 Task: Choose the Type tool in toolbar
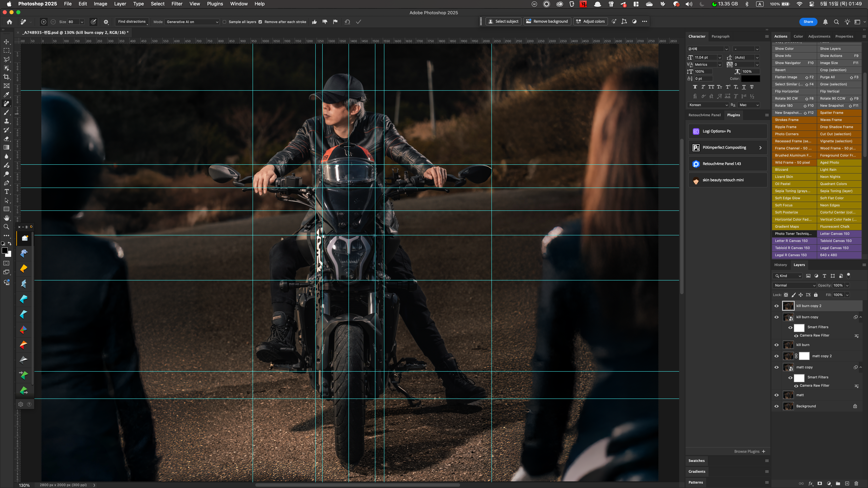6,192
